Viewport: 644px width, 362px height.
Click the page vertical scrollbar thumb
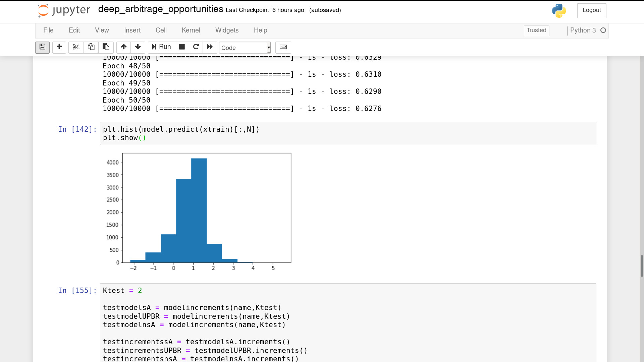pyautogui.click(x=642, y=265)
